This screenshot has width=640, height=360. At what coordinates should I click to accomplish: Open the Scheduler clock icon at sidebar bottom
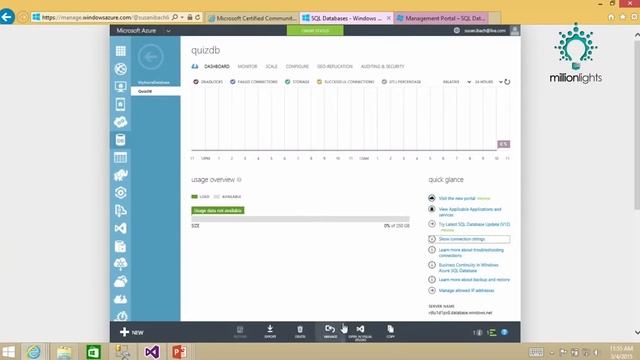(x=121, y=316)
